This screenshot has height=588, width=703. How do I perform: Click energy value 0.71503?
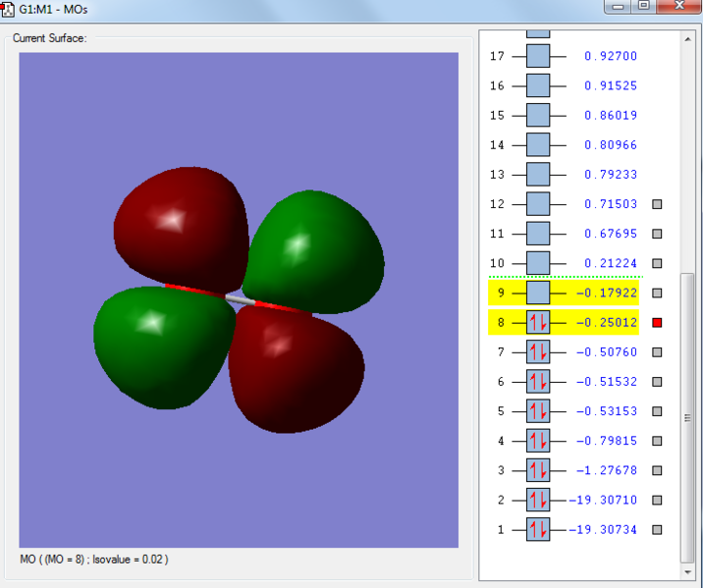click(x=611, y=204)
